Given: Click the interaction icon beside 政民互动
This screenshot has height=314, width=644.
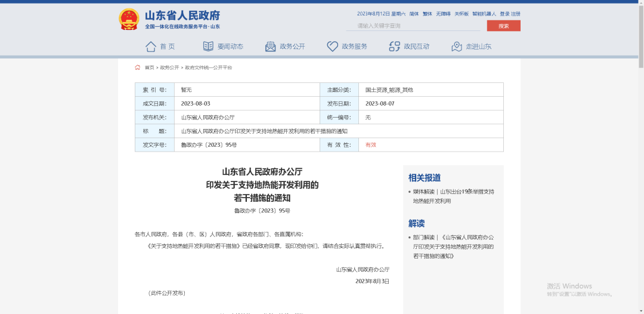Looking at the screenshot, I should click(394, 46).
